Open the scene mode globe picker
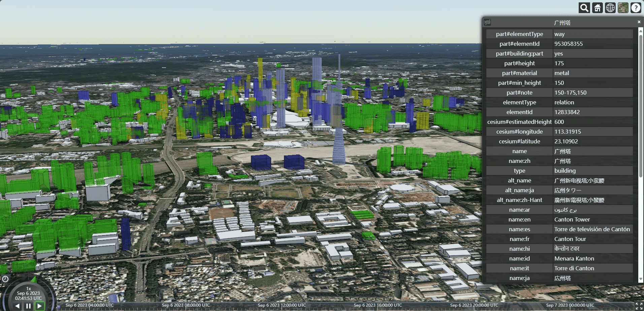This screenshot has width=644, height=311. (x=610, y=8)
